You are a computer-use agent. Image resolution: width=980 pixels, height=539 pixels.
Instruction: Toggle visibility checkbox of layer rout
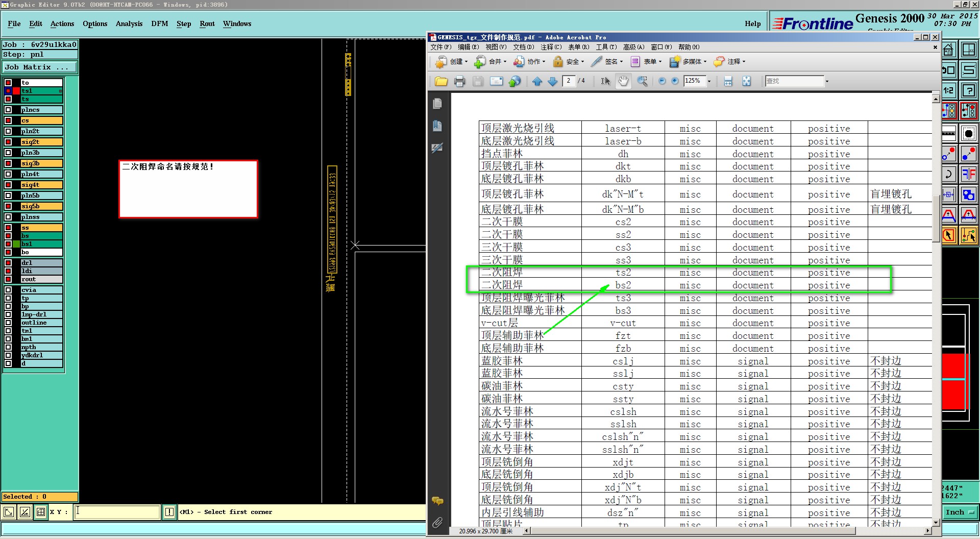(8, 279)
